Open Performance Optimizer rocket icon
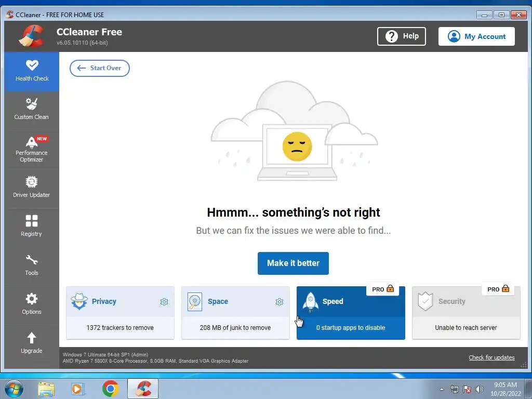Image resolution: width=532 pixels, height=399 pixels. click(x=32, y=142)
